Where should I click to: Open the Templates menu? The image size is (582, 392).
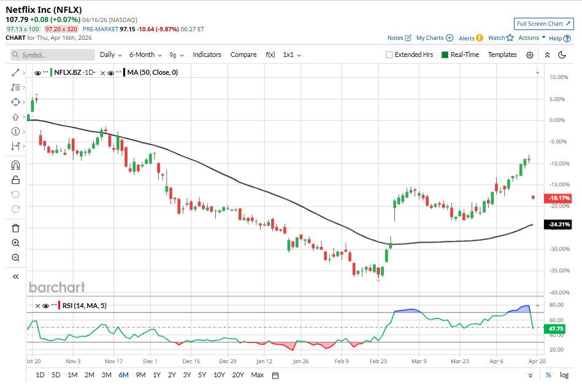coord(502,55)
